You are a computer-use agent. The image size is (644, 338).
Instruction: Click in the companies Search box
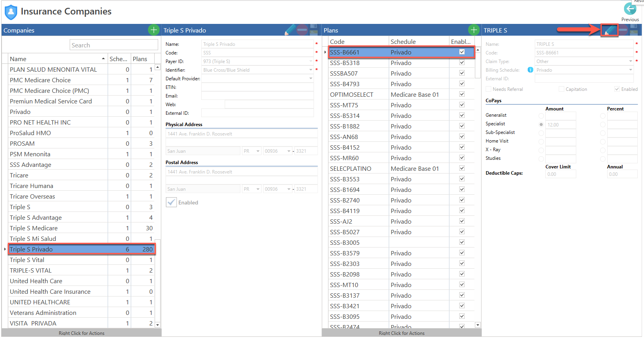(x=114, y=45)
